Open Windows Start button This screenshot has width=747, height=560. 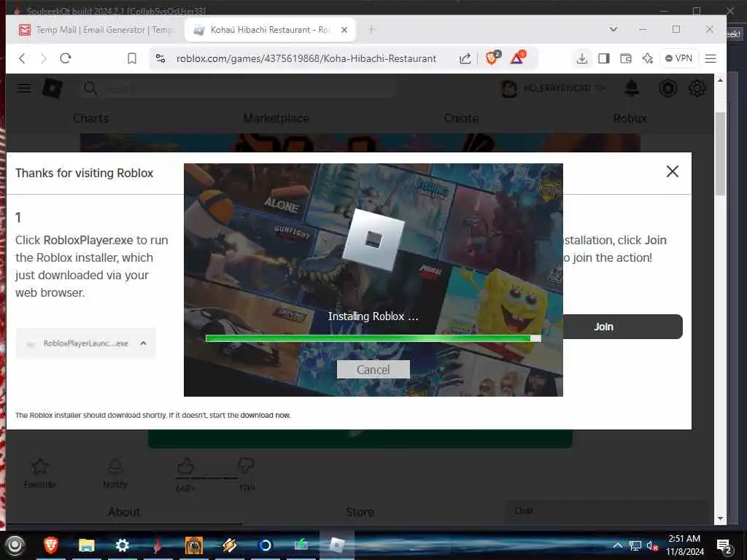tap(15, 545)
